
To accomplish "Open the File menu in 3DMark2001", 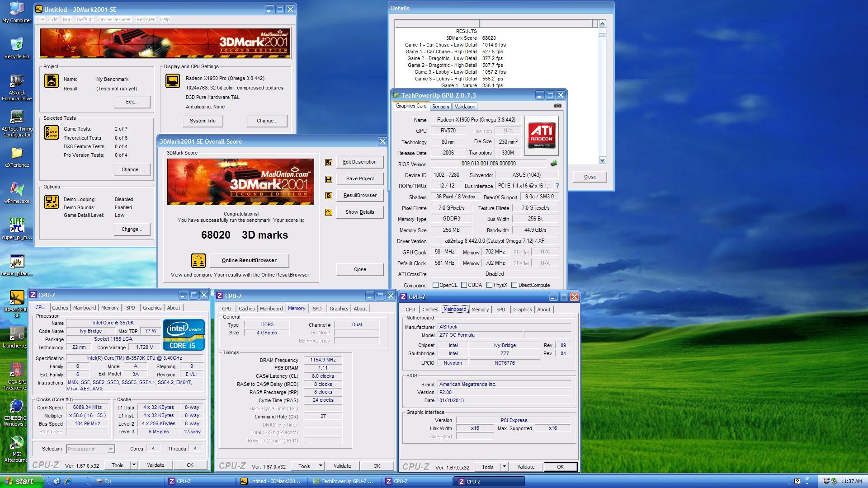I will click(x=40, y=19).
